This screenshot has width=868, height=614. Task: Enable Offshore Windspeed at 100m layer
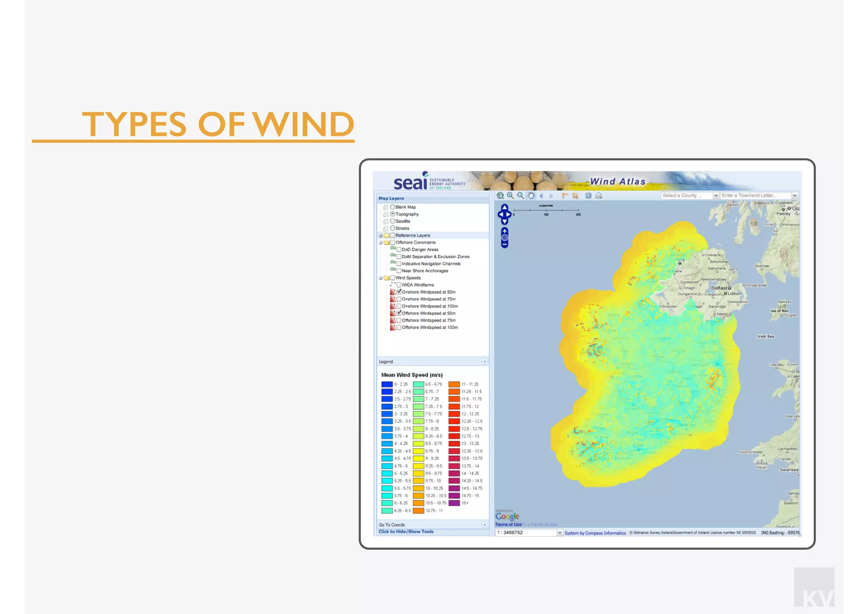399,327
